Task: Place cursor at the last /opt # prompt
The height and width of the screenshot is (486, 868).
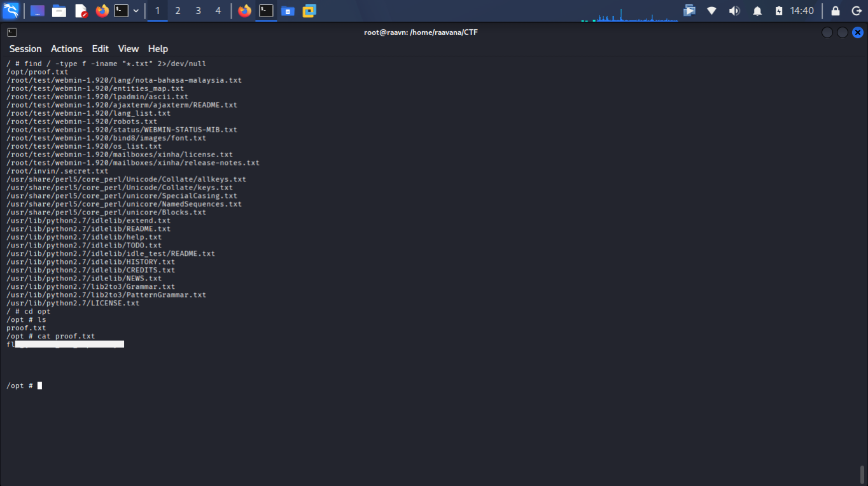Action: (x=39, y=385)
